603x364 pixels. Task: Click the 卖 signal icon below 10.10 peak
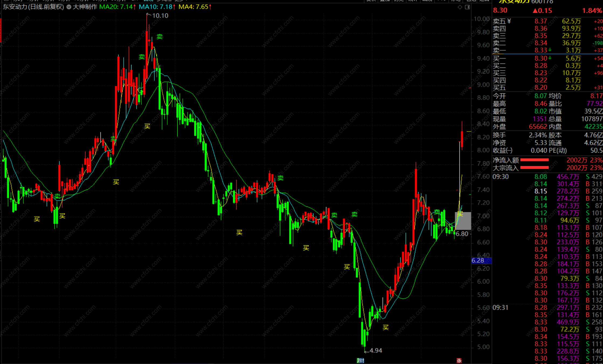160,37
